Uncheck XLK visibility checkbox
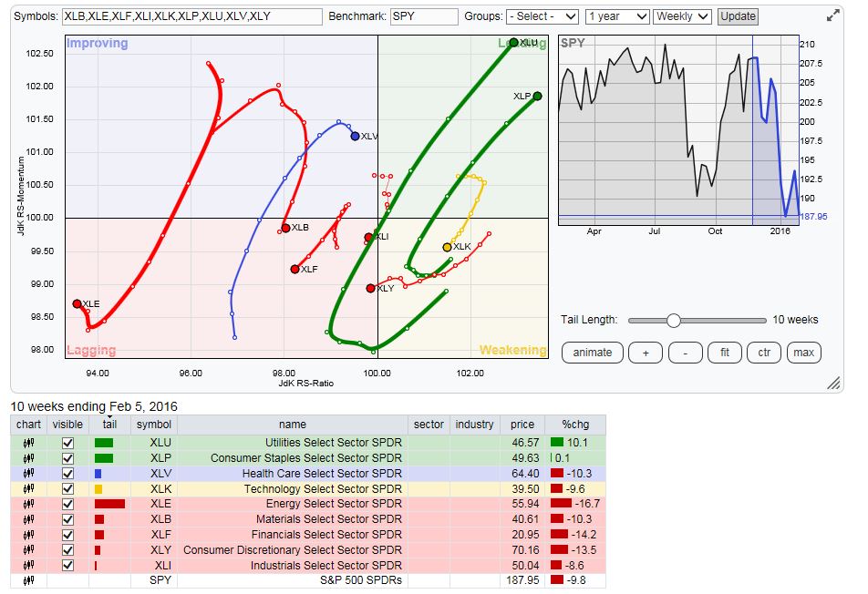This screenshot has width=868, height=594. 67,489
